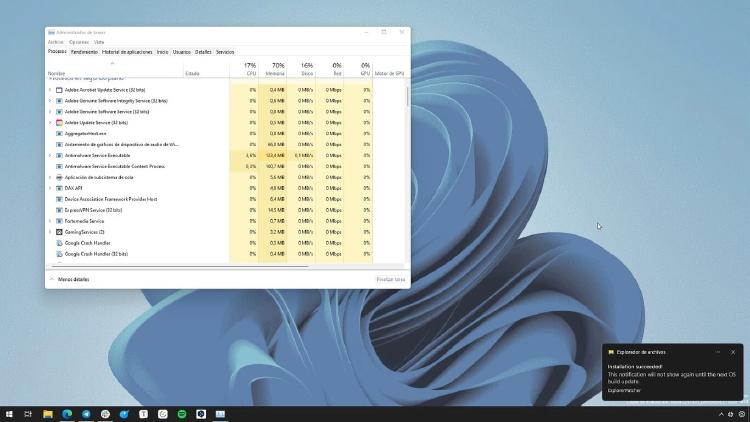Click the GamingServices process icon
Screen dimensions: 750x422
pos(59,231)
